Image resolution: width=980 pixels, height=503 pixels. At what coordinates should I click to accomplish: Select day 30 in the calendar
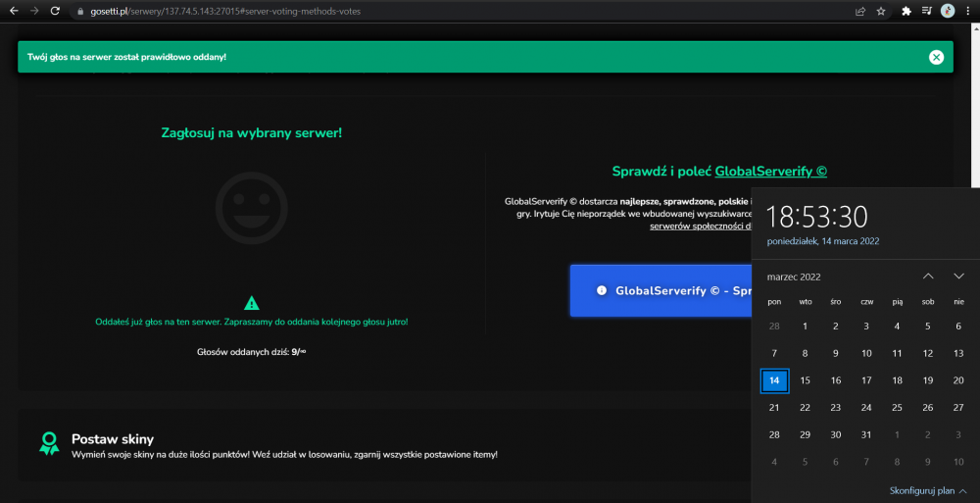tap(836, 434)
